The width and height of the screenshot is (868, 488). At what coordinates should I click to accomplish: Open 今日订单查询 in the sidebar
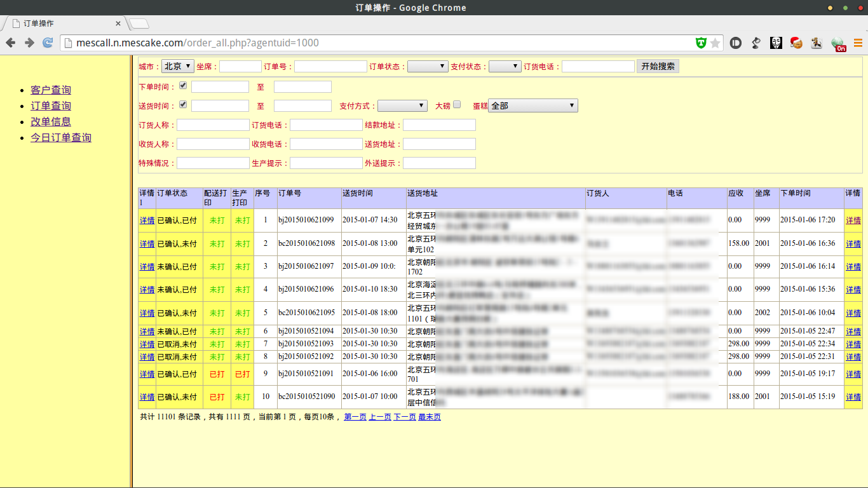[61, 137]
